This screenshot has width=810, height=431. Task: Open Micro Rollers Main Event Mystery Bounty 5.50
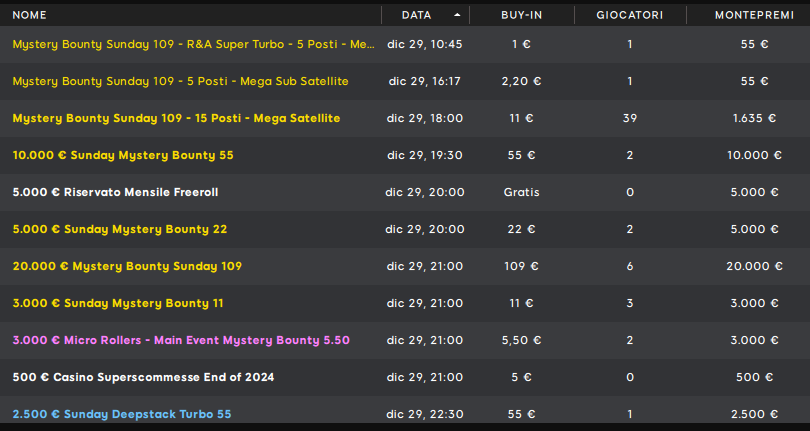(x=181, y=340)
